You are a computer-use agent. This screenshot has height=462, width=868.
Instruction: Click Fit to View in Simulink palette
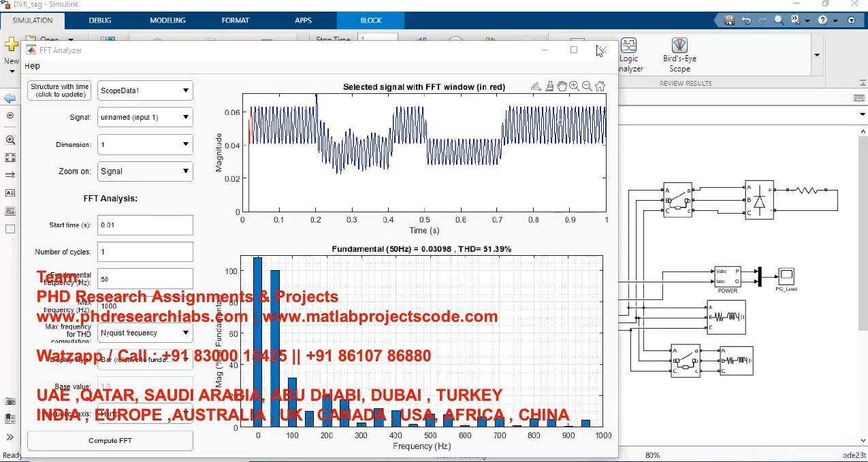click(10, 157)
